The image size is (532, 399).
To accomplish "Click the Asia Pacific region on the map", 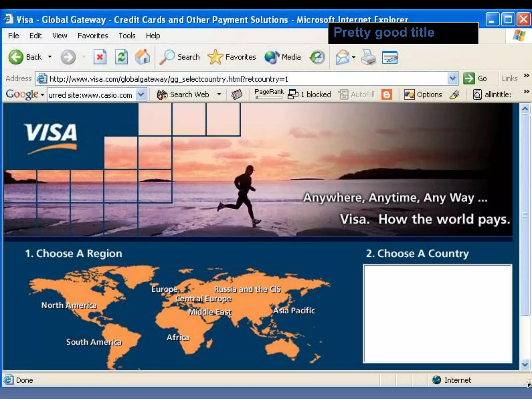I will [294, 310].
